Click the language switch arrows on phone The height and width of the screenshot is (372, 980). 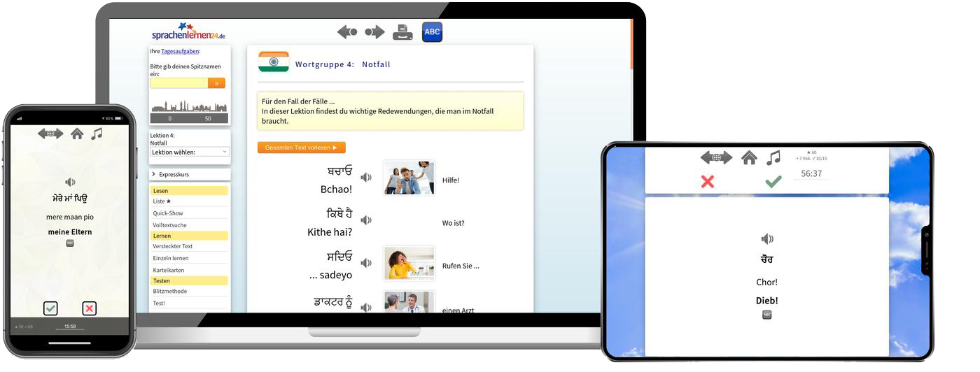[x=50, y=134]
